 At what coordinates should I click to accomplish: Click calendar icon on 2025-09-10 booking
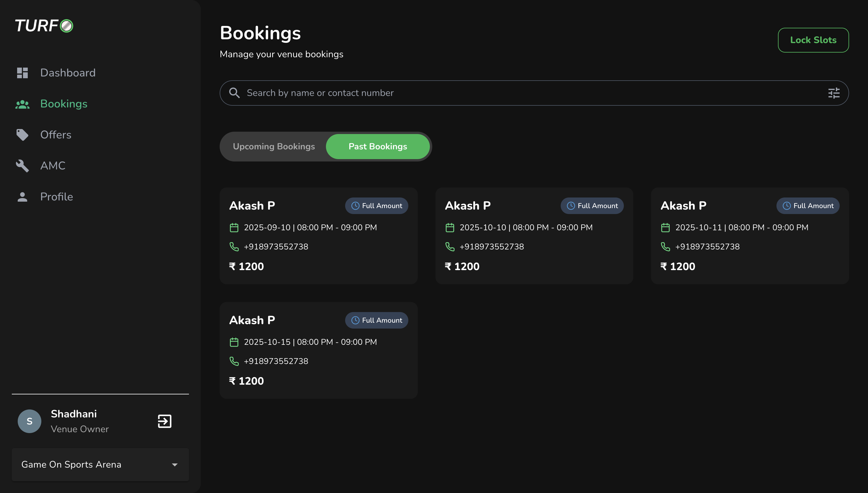click(234, 228)
